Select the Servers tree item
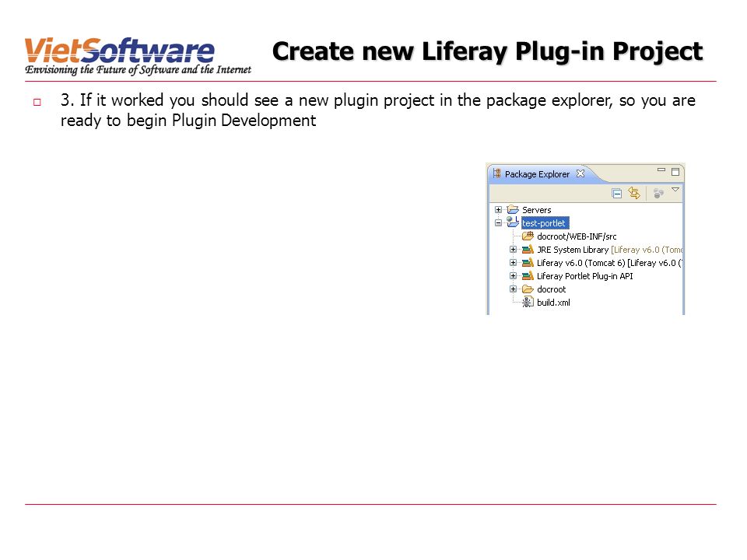747x560 pixels. 536,210
